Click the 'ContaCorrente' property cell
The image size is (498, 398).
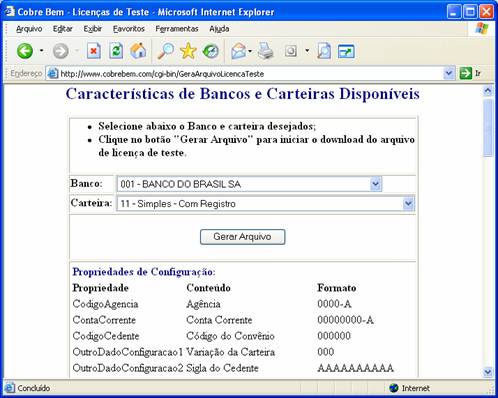pyautogui.click(x=104, y=320)
